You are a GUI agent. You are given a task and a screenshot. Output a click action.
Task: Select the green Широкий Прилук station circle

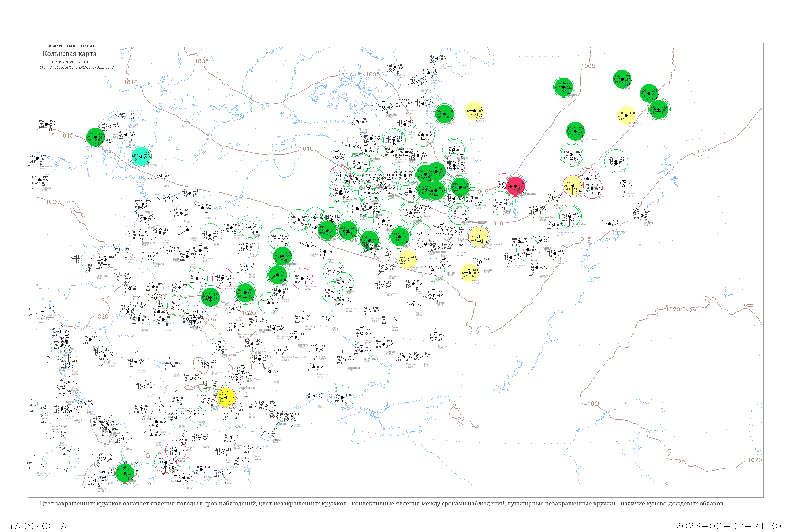click(x=575, y=131)
